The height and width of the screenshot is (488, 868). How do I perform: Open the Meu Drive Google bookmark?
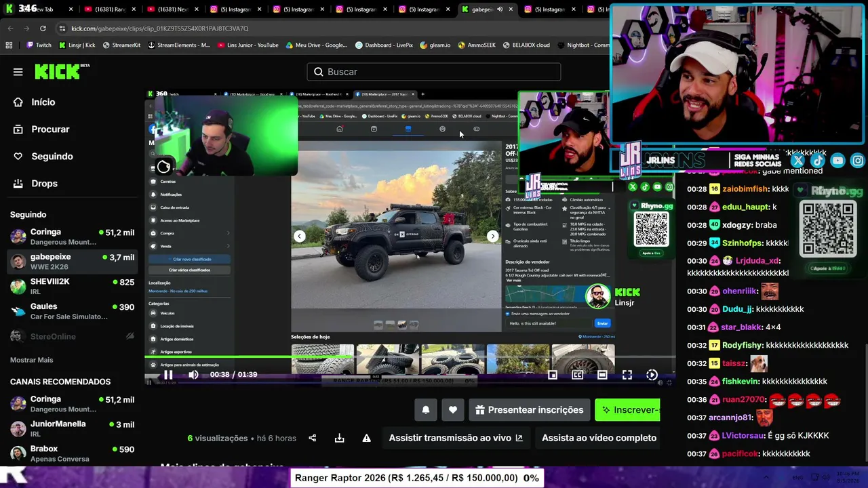click(317, 45)
